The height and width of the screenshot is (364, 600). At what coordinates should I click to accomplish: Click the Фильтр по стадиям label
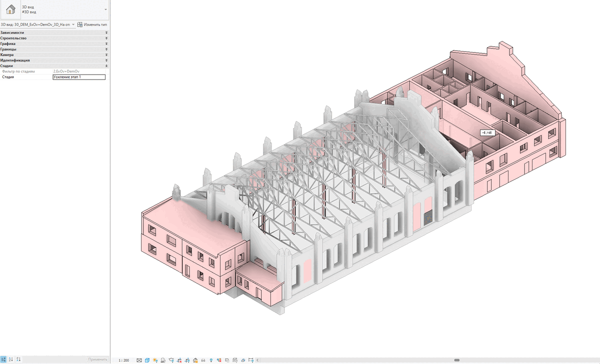[18, 71]
